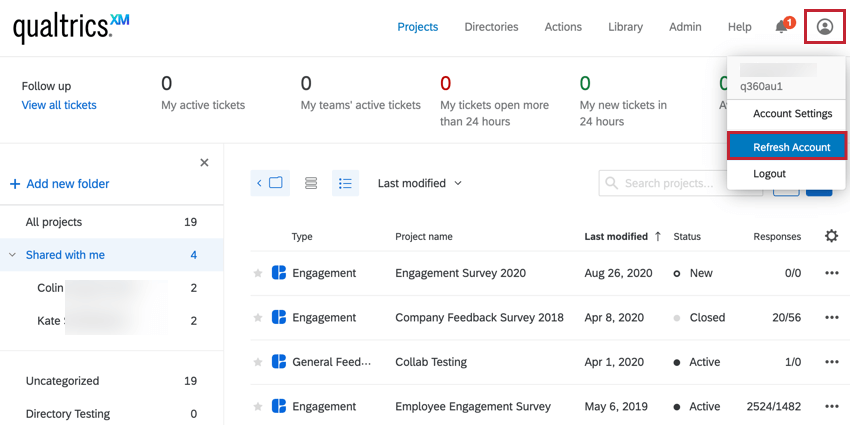Choose Logout from the account menu
Image resolution: width=850 pixels, height=425 pixels.
tap(769, 173)
